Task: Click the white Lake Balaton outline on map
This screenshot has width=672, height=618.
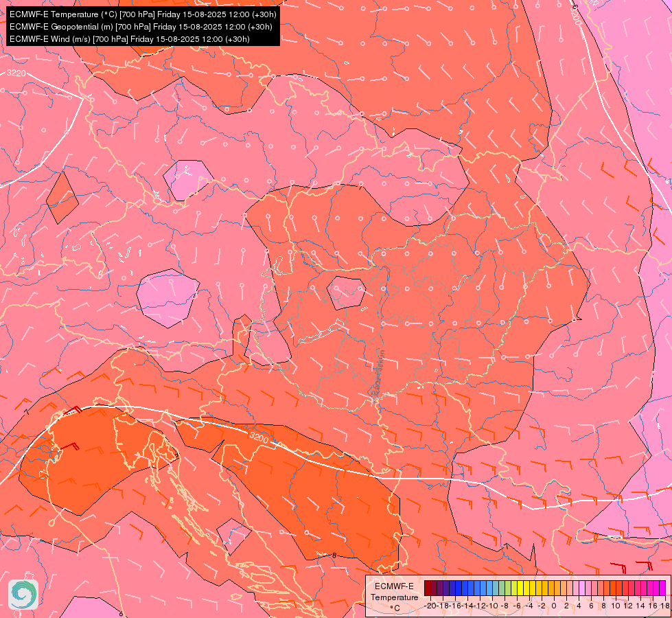Action: pos(321,332)
